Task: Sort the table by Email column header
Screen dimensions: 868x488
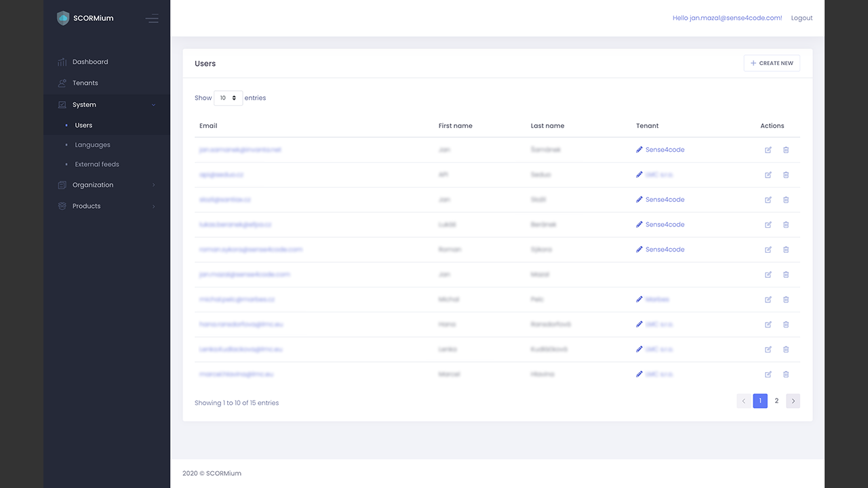Action: click(208, 126)
